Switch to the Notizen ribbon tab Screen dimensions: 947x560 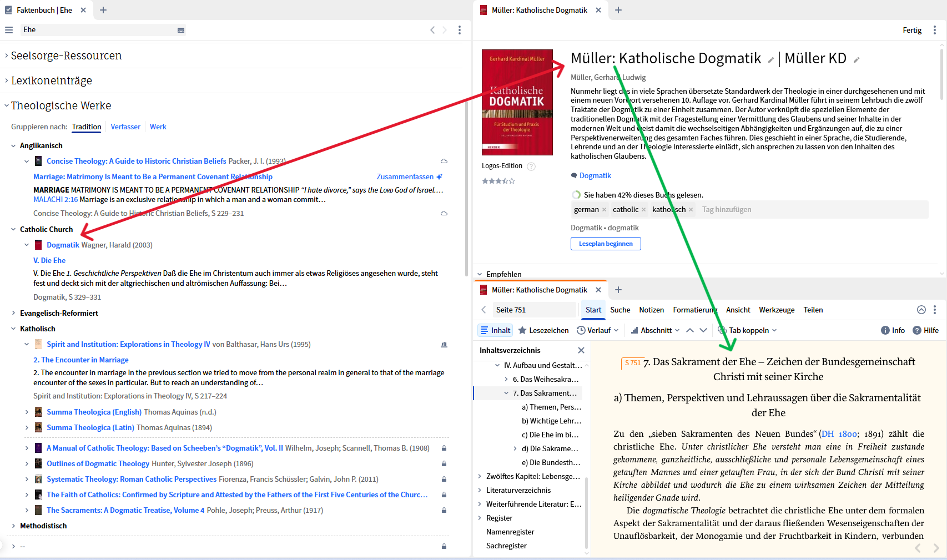pyautogui.click(x=651, y=310)
